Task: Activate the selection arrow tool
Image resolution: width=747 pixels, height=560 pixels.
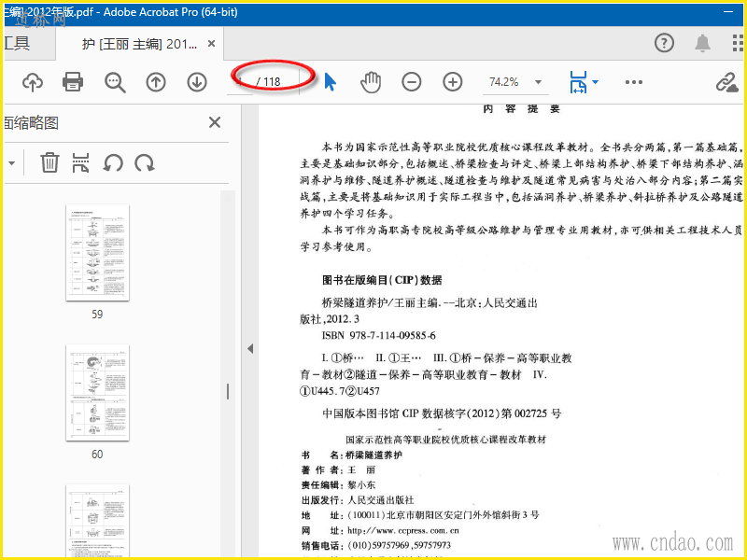Action: tap(330, 82)
